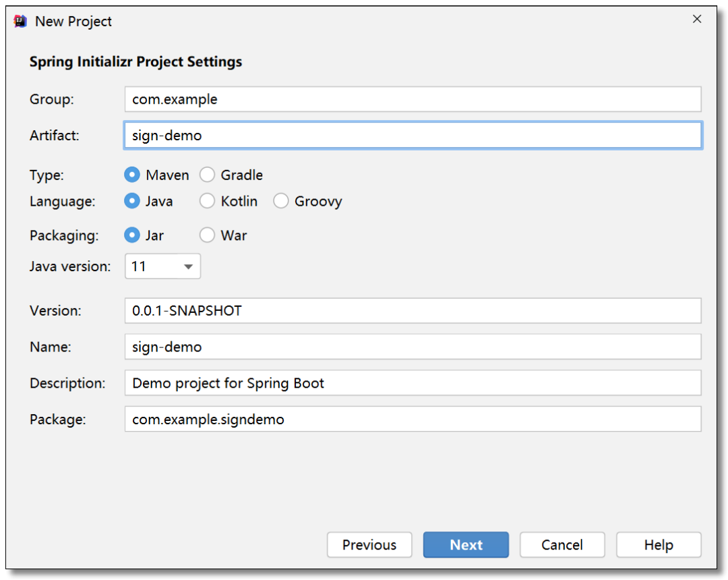728x580 pixels.
Task: Select Jar packaging option
Action: (132, 235)
